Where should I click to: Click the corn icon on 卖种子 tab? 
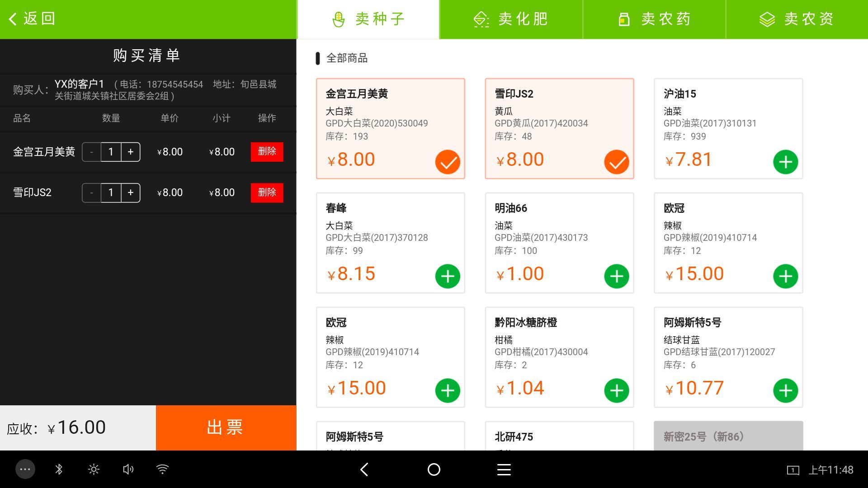(339, 19)
